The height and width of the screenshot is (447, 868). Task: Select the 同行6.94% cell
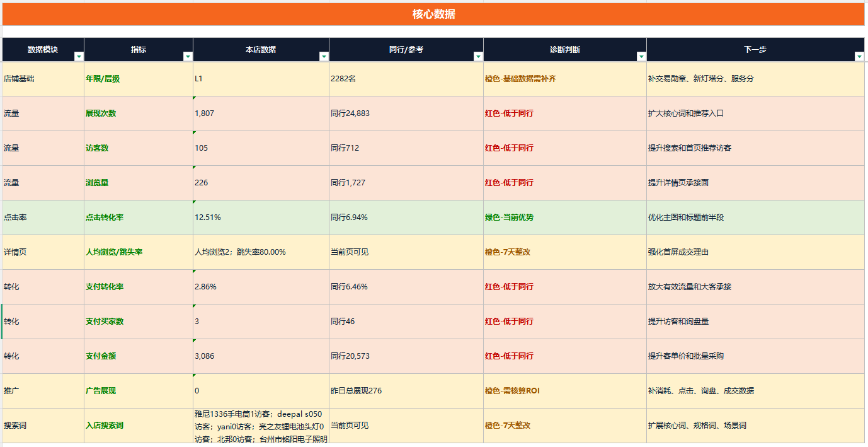[406, 218]
